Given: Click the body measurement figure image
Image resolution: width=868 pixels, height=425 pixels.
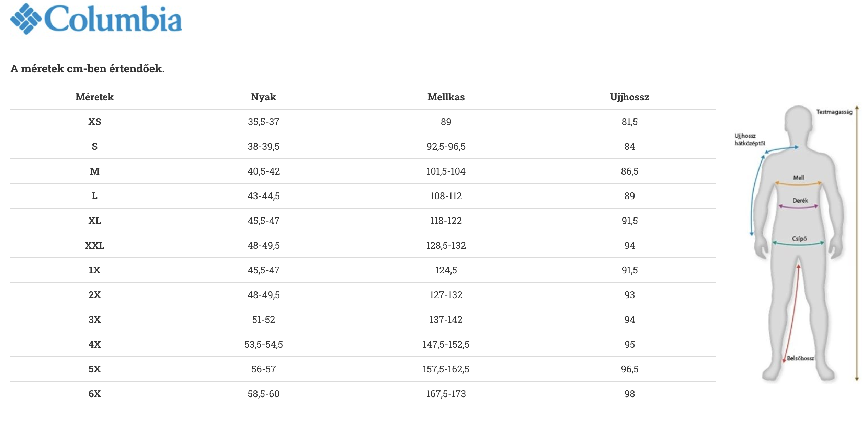Looking at the screenshot, I should pyautogui.click(x=797, y=244).
